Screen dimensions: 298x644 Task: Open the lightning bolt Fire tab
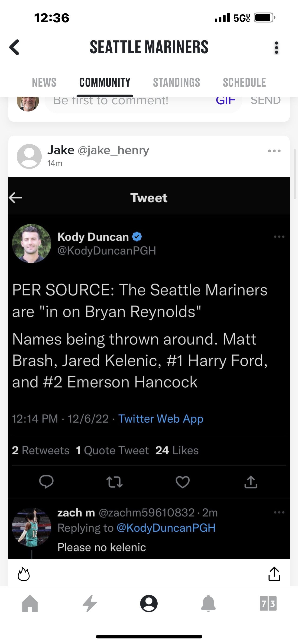90,603
